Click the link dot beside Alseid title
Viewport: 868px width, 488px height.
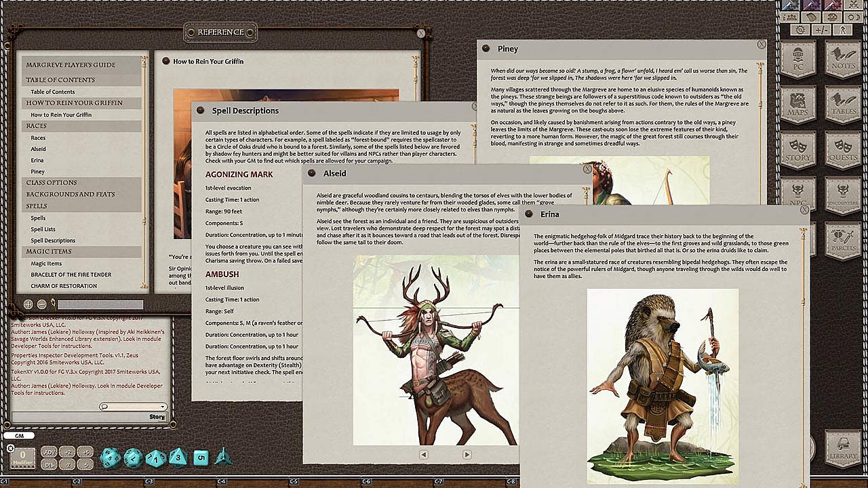pos(312,174)
